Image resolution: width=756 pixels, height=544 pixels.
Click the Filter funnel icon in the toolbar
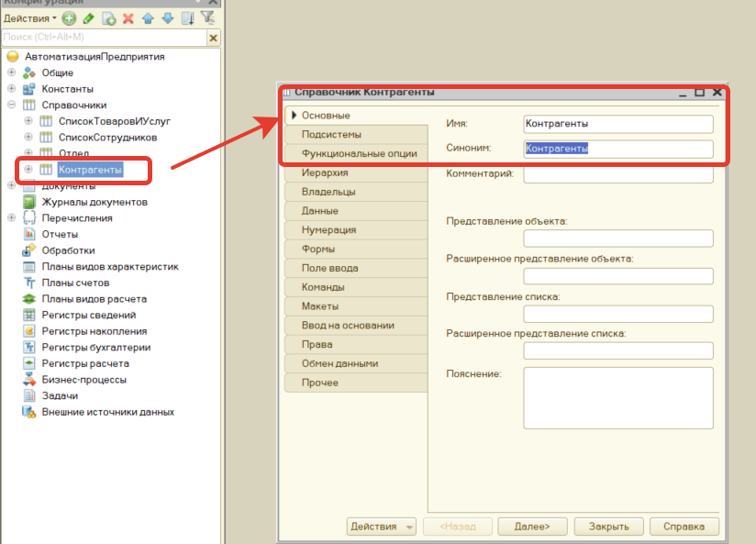tap(207, 17)
